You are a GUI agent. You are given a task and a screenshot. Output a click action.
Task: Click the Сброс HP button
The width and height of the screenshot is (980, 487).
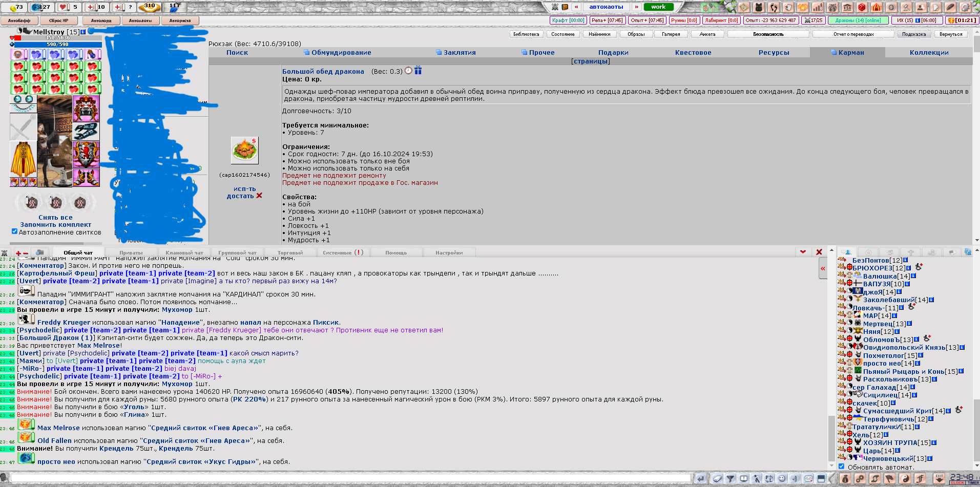(58, 20)
